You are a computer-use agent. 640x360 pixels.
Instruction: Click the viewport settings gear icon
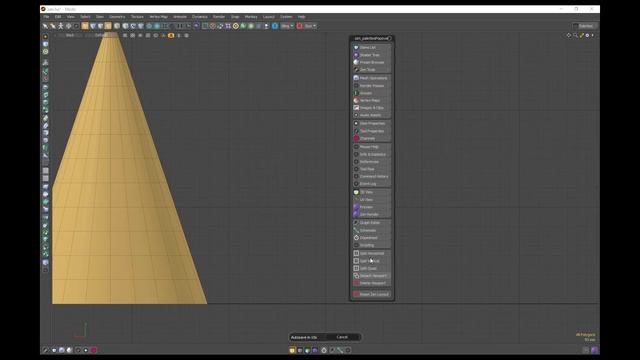coord(587,36)
